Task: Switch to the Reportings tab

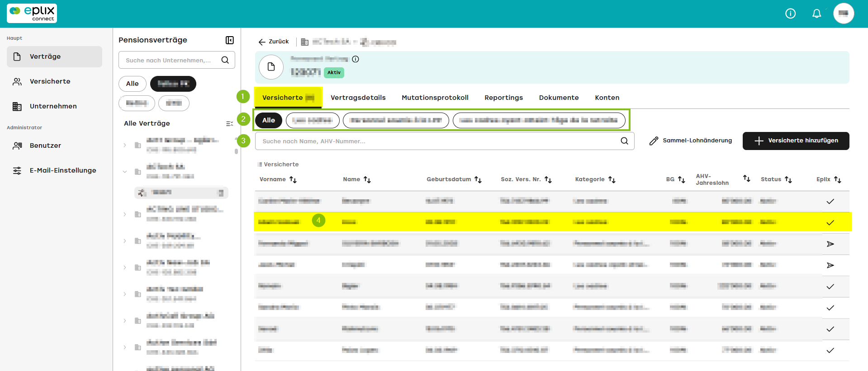Action: click(x=504, y=98)
